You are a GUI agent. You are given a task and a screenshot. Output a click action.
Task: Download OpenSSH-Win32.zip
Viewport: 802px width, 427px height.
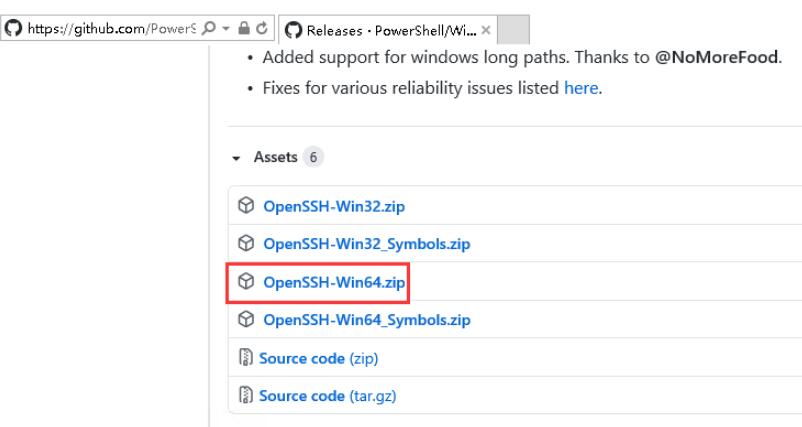tap(334, 207)
